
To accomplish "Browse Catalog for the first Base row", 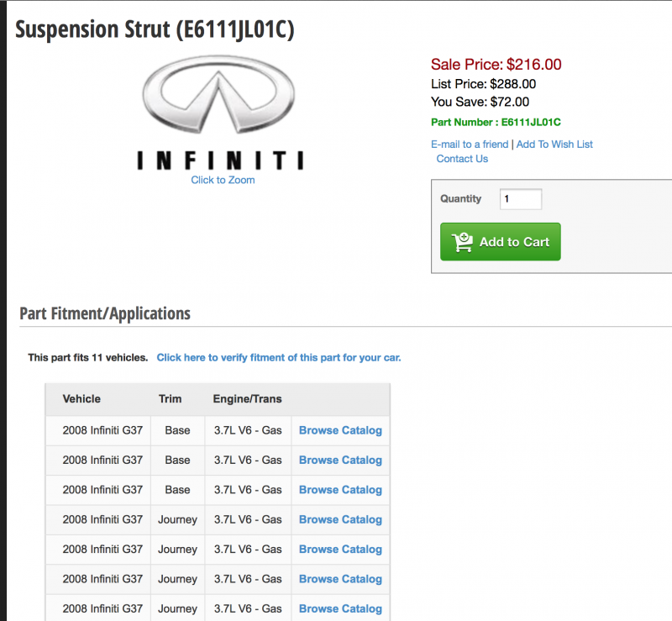I will click(x=340, y=430).
